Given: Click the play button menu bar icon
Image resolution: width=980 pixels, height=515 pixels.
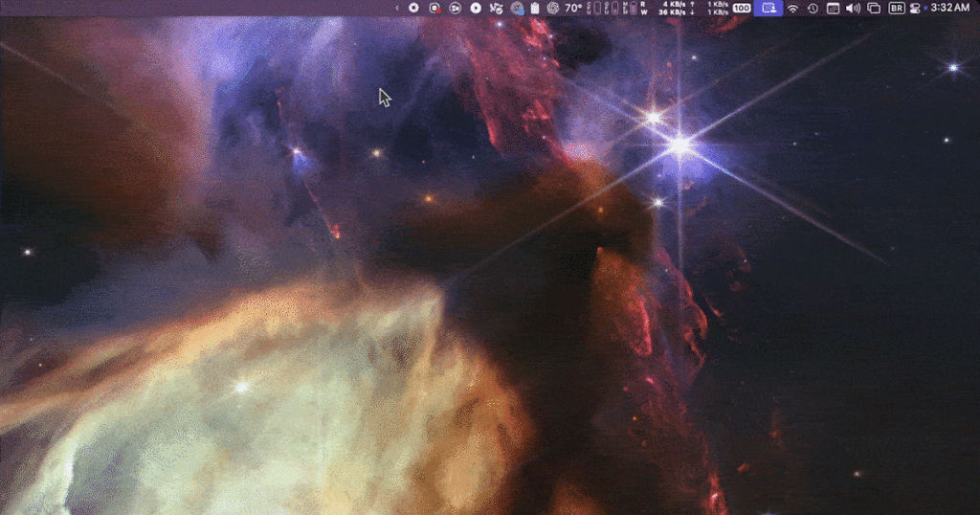Looking at the screenshot, I should [x=476, y=8].
